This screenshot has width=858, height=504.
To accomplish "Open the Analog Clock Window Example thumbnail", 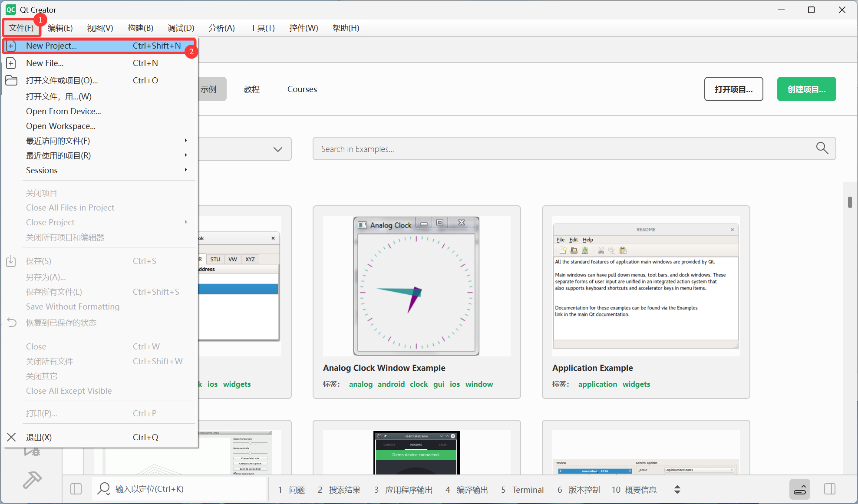I will (x=416, y=286).
